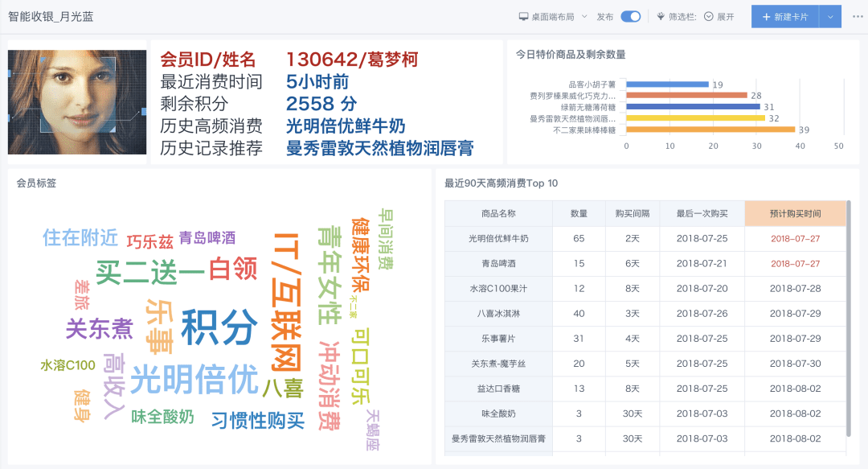Click the circled chevron icon beside 展开

click(x=709, y=14)
